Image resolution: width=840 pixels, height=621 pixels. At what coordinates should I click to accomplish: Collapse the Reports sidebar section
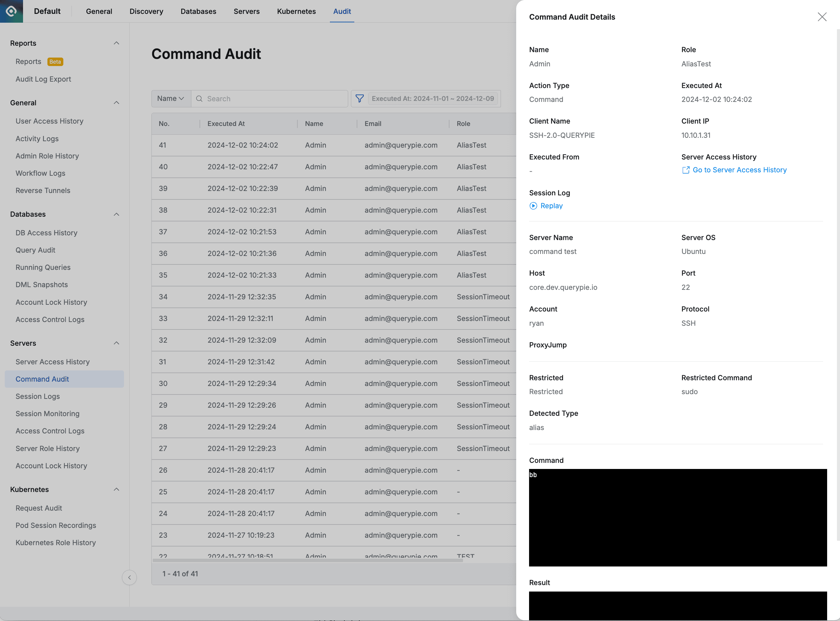tap(117, 43)
